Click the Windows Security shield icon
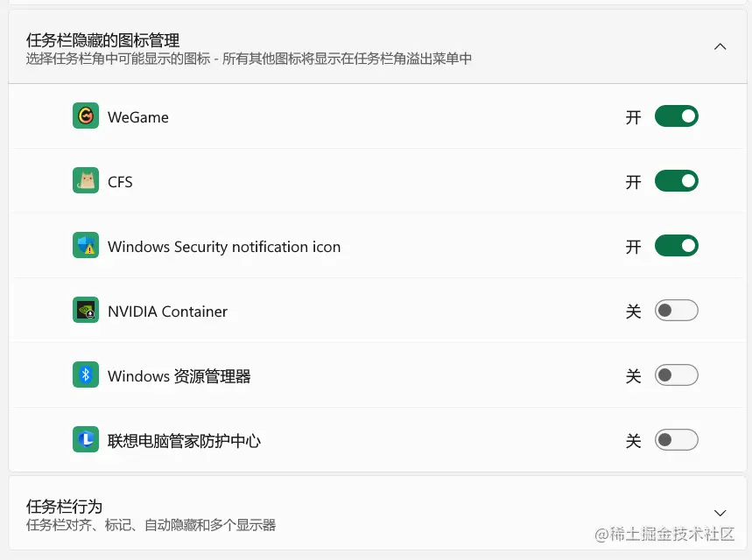The image size is (752, 560). 84,246
